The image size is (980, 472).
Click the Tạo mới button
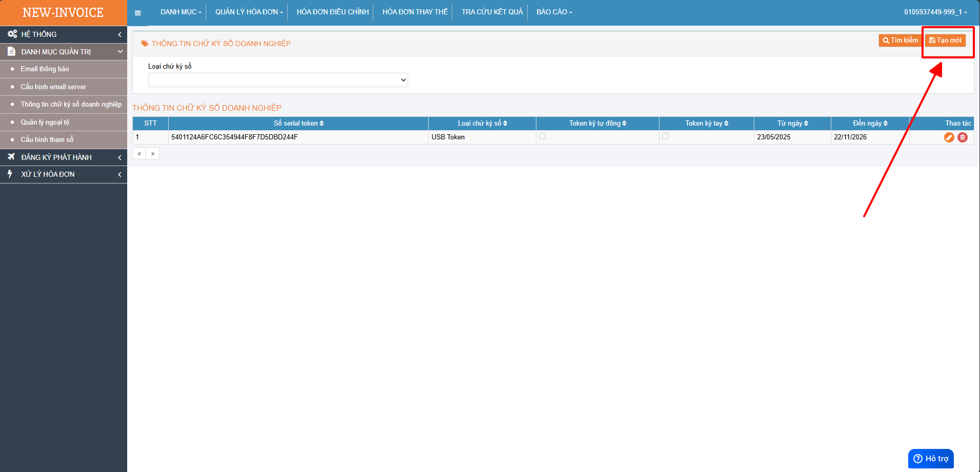pyautogui.click(x=945, y=40)
